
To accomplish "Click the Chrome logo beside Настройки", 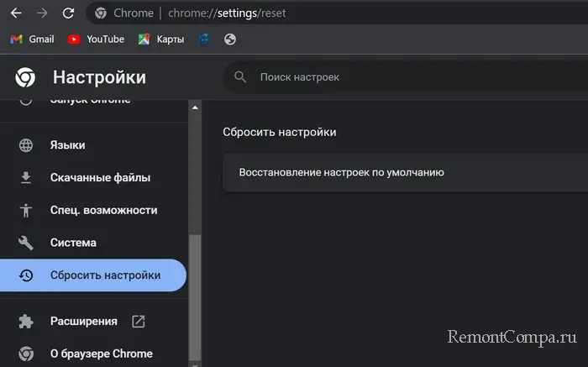I will (x=25, y=78).
